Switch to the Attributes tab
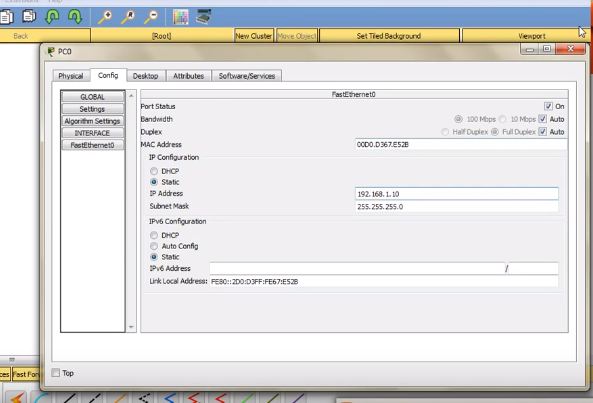Screen dimensions: 593x403 188,76
